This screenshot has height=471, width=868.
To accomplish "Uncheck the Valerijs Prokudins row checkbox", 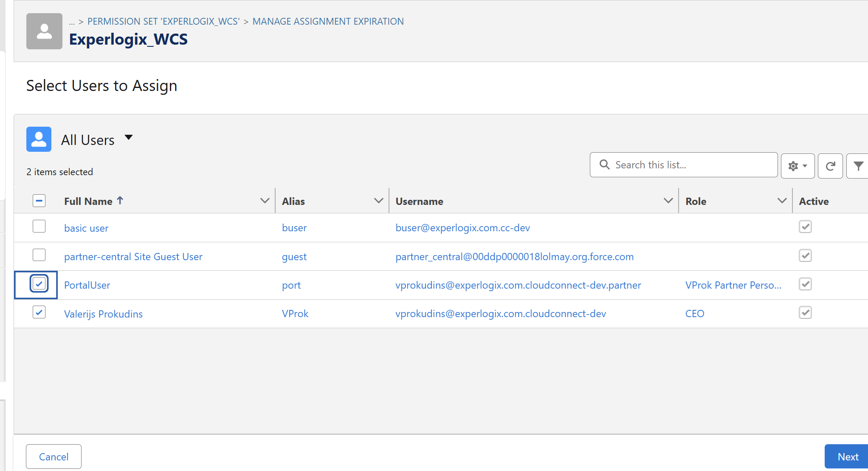I will [x=39, y=312].
